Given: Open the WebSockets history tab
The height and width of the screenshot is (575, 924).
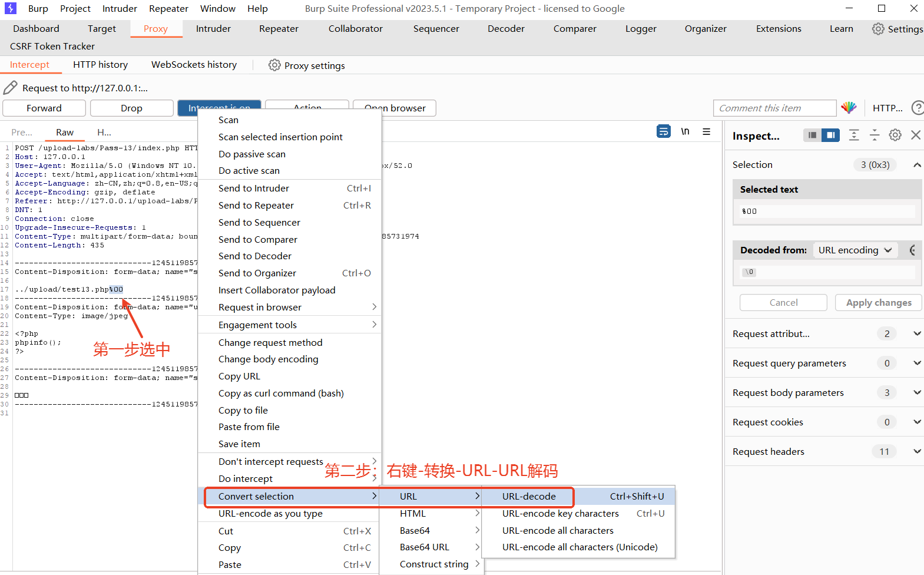Looking at the screenshot, I should (194, 65).
